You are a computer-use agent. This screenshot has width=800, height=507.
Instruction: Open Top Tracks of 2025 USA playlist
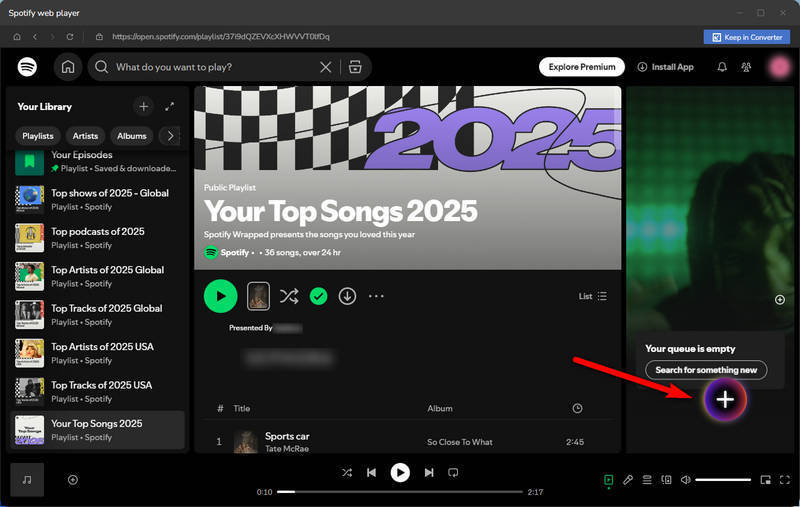pos(97,391)
